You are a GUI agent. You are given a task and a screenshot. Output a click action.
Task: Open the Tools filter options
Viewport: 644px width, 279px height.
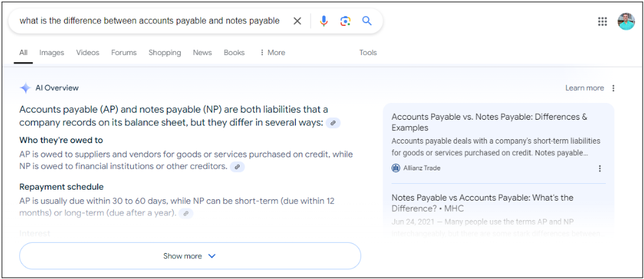(368, 52)
